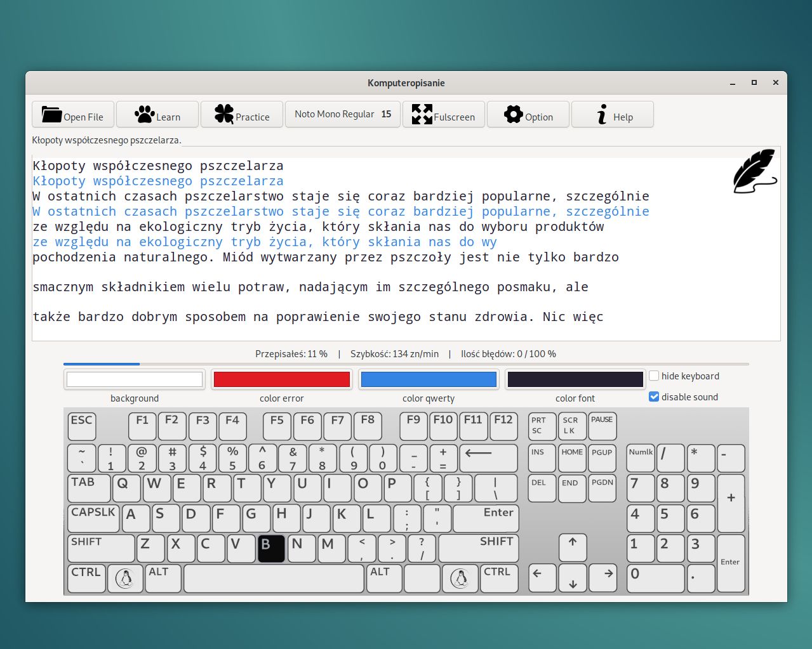Change the blue qwerty color swatch

coord(429,379)
